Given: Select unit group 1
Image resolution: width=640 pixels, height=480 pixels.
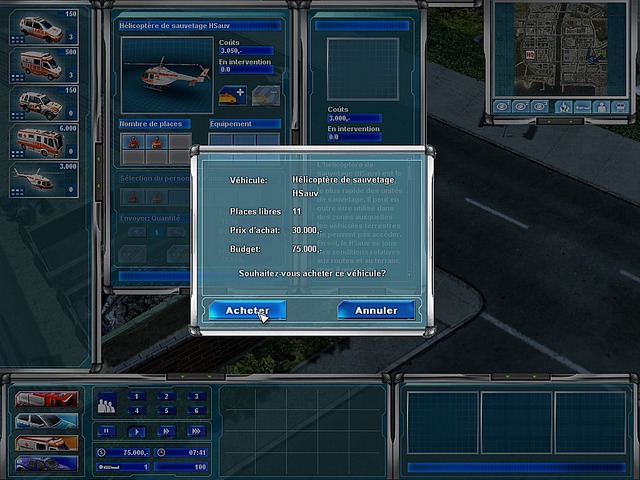Looking at the screenshot, I should click(136, 396).
